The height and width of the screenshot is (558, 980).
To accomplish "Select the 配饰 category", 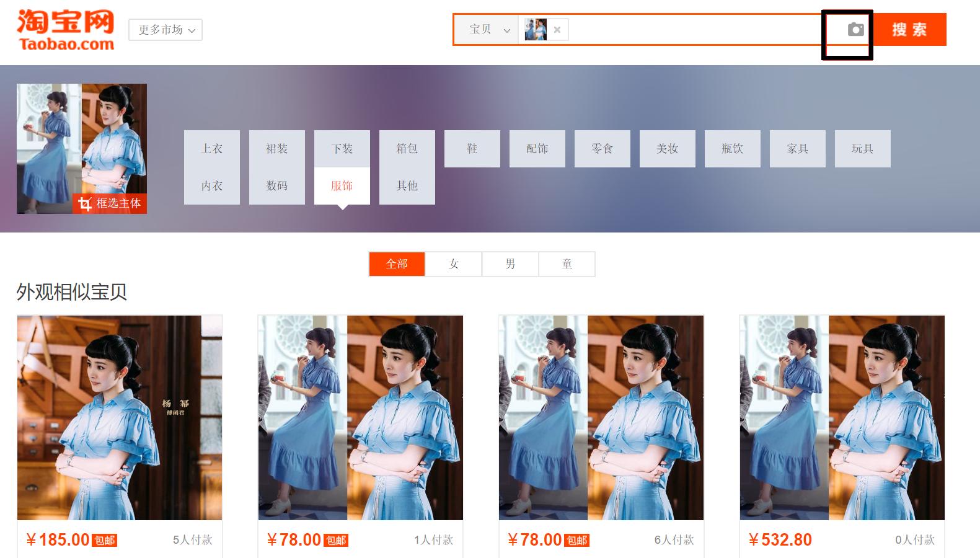I will pos(537,149).
